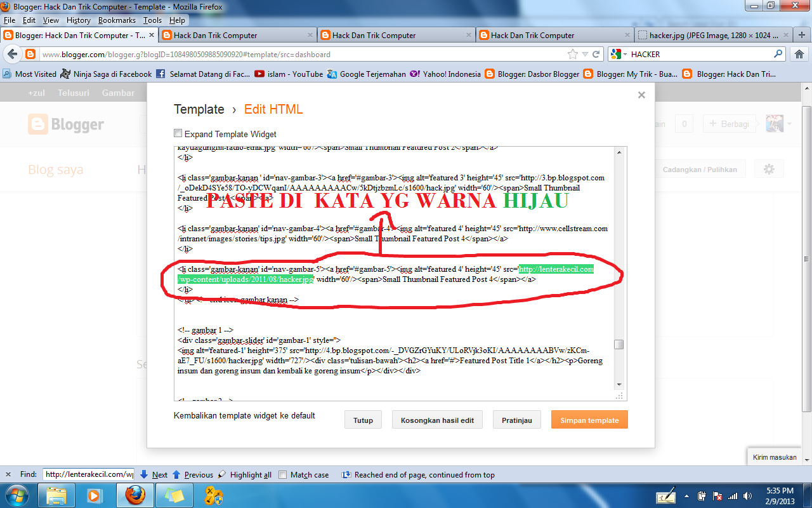Tick the Expand Template Widget checkbox
This screenshot has height=508, width=812.
178,134
